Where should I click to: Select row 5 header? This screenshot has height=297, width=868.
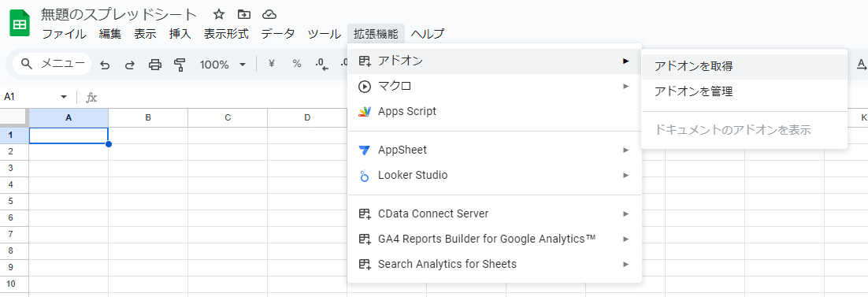point(14,201)
